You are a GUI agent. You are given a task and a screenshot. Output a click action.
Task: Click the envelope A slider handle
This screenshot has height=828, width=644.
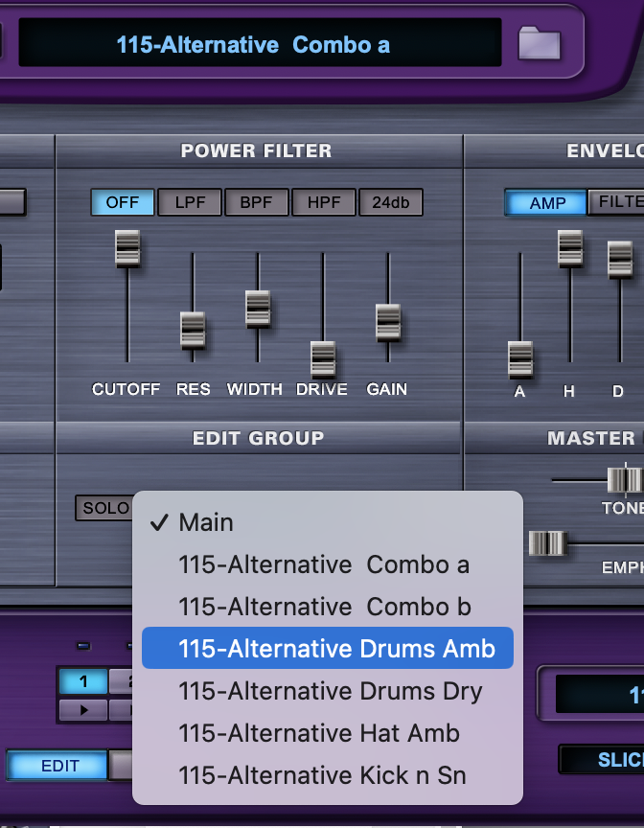pyautogui.click(x=520, y=359)
